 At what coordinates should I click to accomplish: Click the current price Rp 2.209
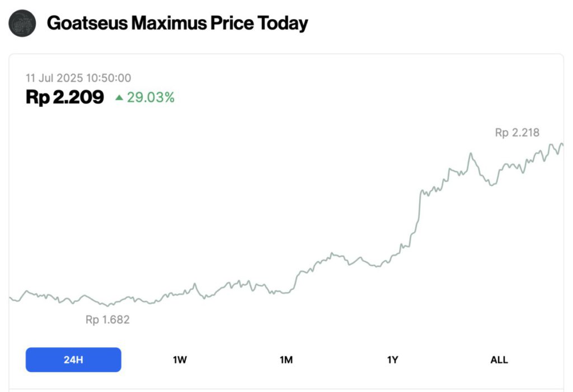point(65,97)
